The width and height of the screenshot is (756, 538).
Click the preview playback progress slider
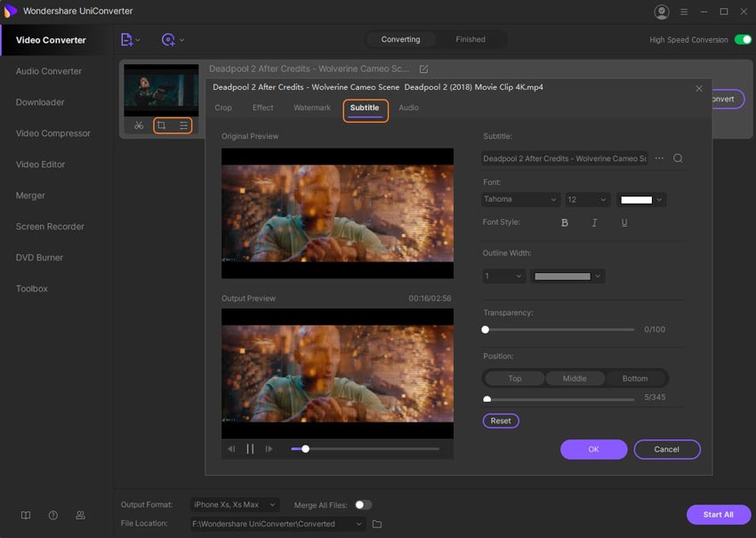pyautogui.click(x=365, y=449)
